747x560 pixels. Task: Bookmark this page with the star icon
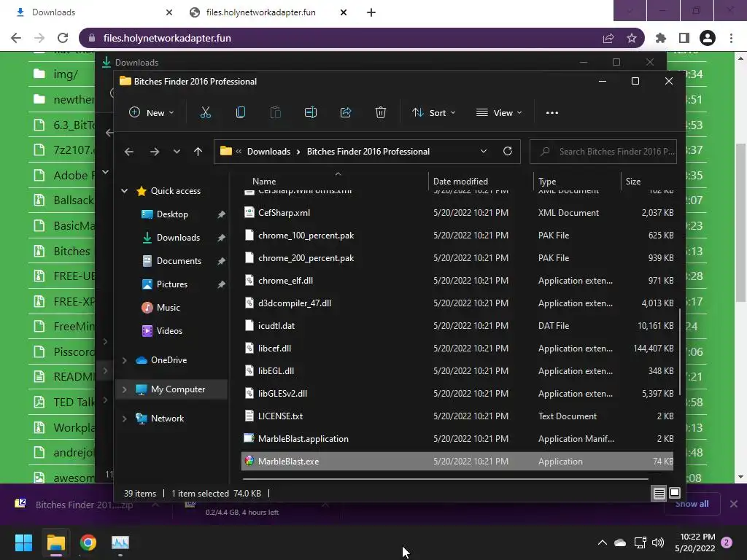pos(631,38)
